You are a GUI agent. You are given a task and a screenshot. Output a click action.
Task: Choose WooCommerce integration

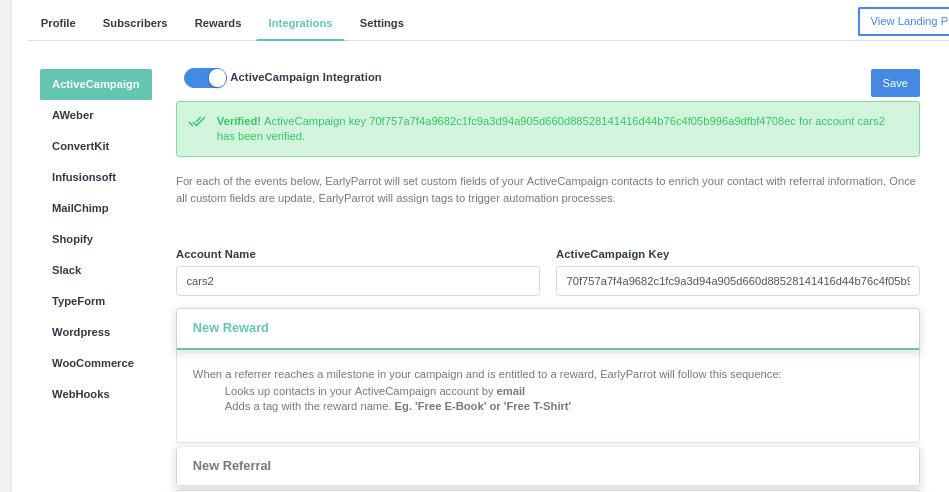tap(93, 362)
